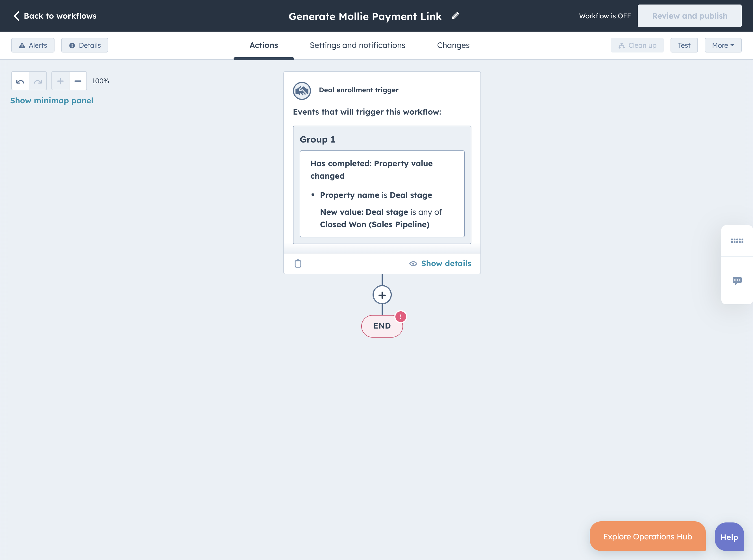Click the clipboard icon on trigger card
Screen dimensions: 753x560
[x=298, y=263]
